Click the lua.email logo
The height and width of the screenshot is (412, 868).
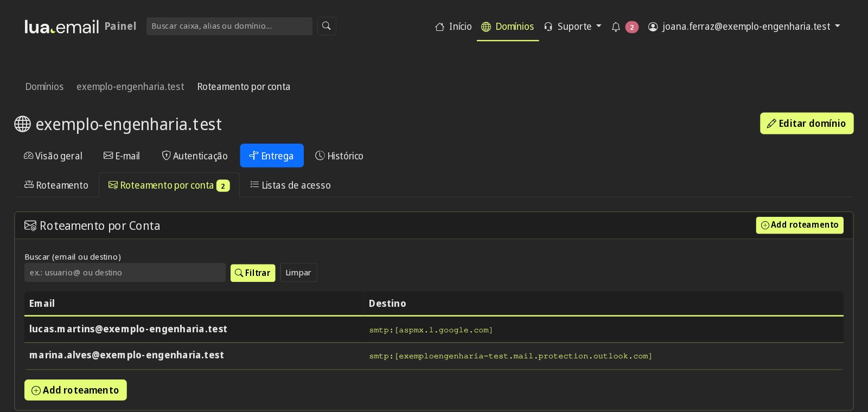62,27
